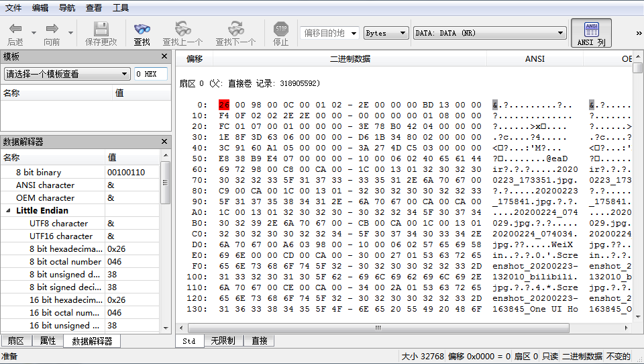Switch to the Unlimited (无限制) view tab

222,341
